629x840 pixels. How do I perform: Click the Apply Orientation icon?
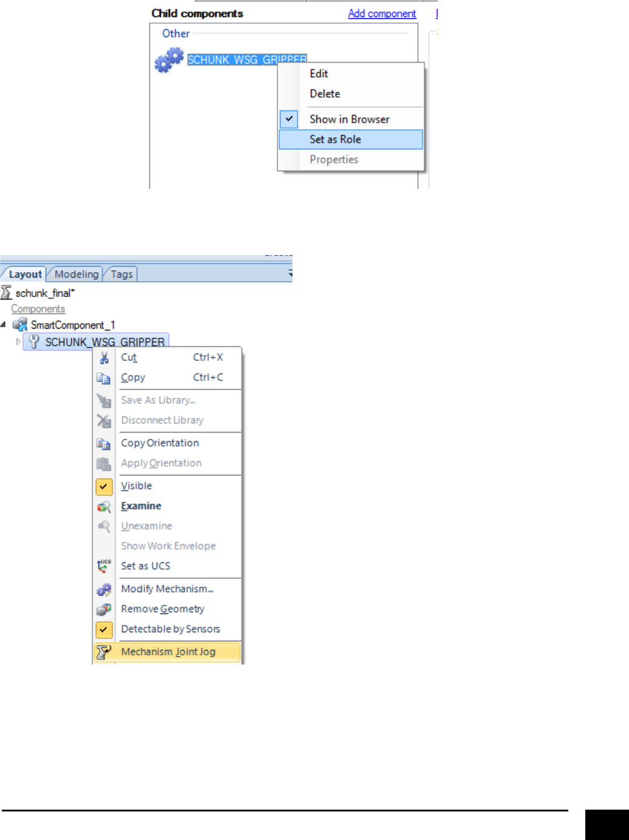click(104, 463)
